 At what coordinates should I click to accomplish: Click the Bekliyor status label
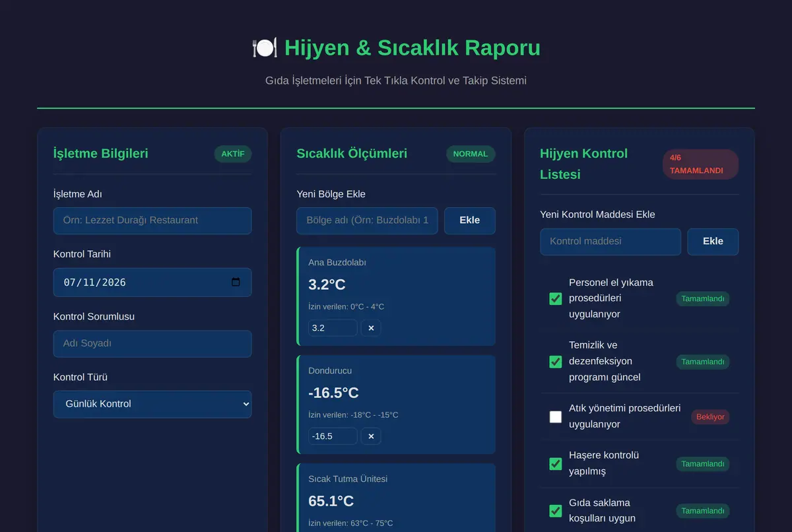[710, 416]
